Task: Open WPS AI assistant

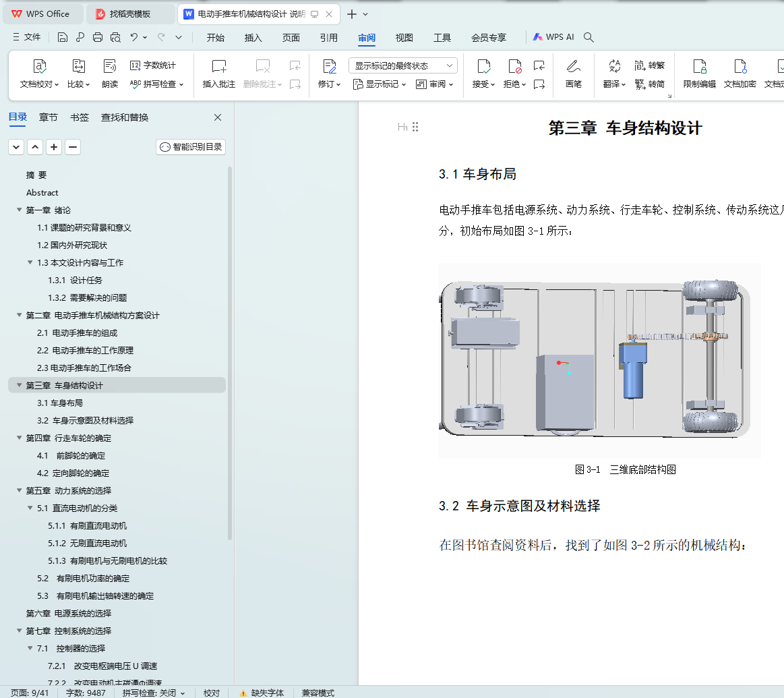Action: 553,37
